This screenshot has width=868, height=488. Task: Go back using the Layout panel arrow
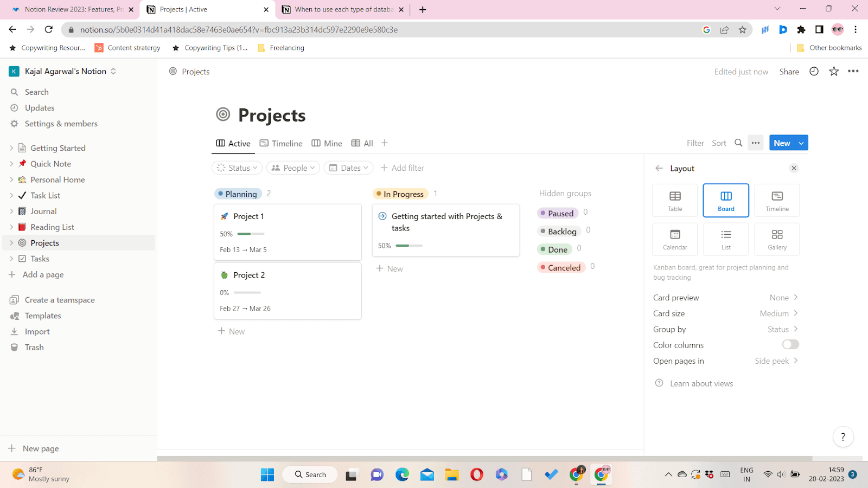coord(659,169)
